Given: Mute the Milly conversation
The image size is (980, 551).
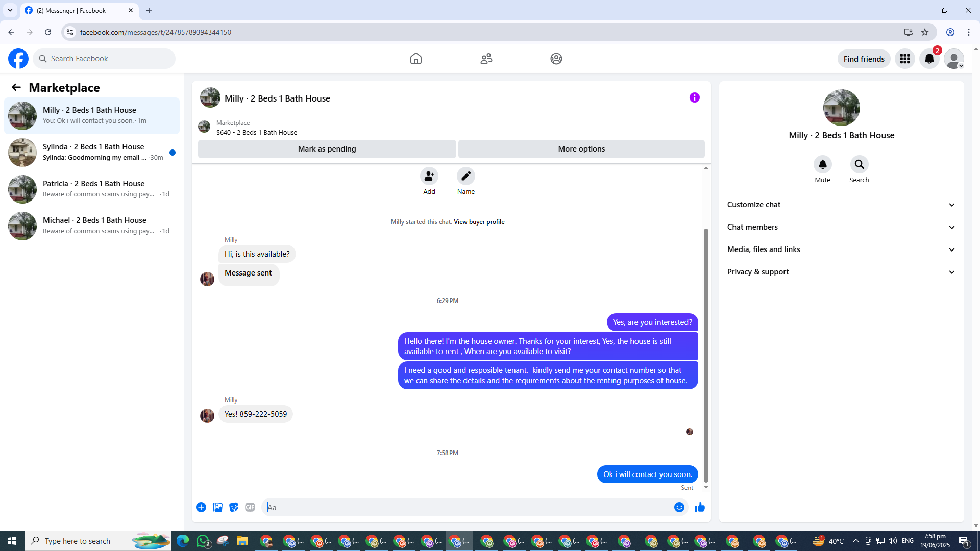Looking at the screenshot, I should (x=823, y=164).
